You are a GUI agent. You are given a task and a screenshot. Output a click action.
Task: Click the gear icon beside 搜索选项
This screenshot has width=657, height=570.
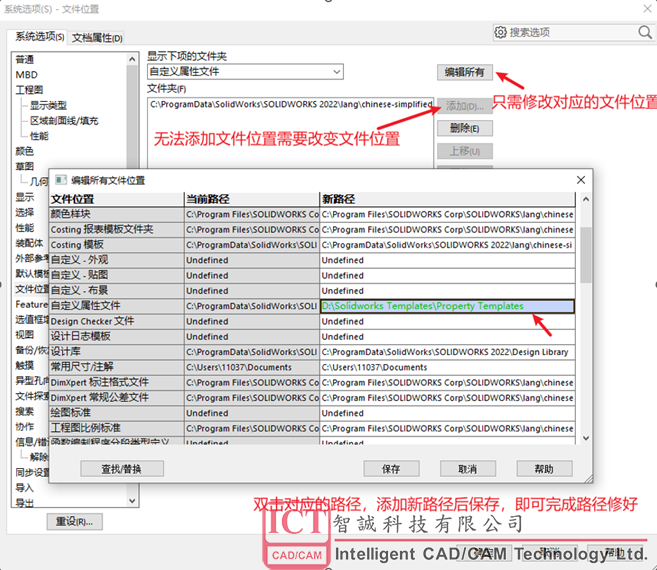click(501, 32)
